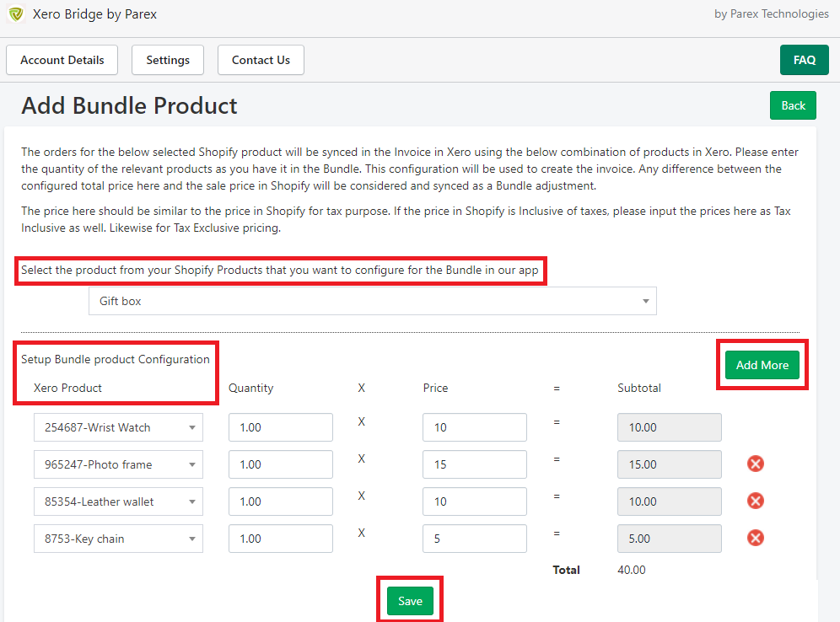Open the Contact Us page
The width and height of the screenshot is (840, 622).
tap(261, 60)
